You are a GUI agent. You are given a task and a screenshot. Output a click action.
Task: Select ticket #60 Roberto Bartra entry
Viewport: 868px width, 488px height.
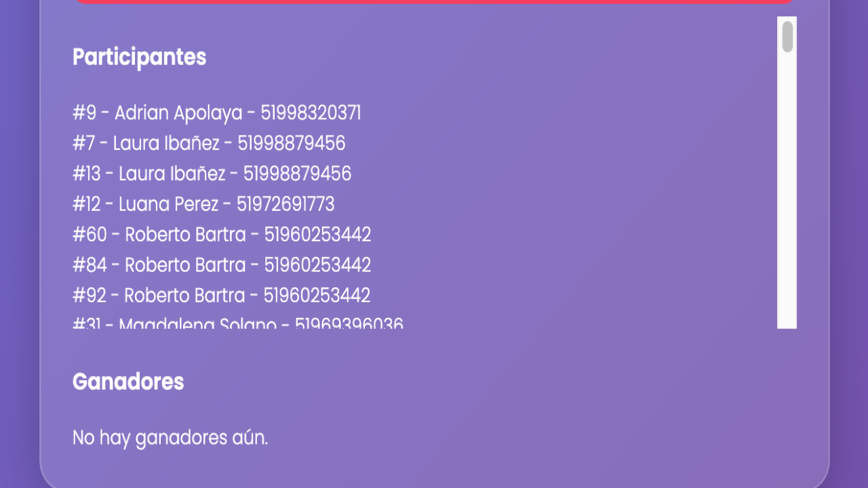(222, 235)
